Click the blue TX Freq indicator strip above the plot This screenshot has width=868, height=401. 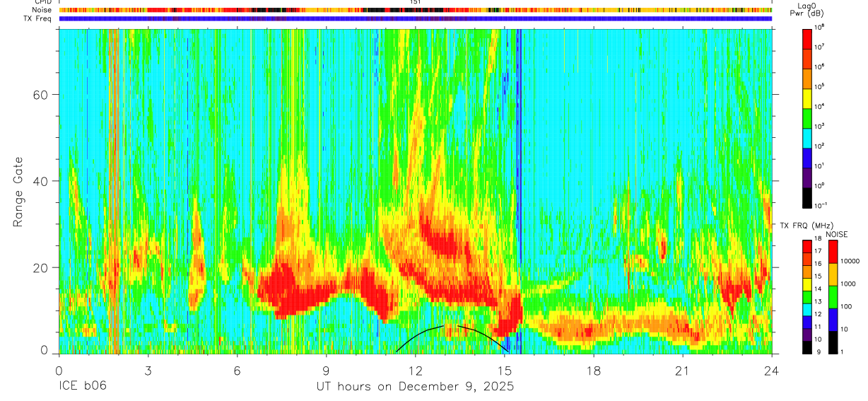(x=416, y=18)
